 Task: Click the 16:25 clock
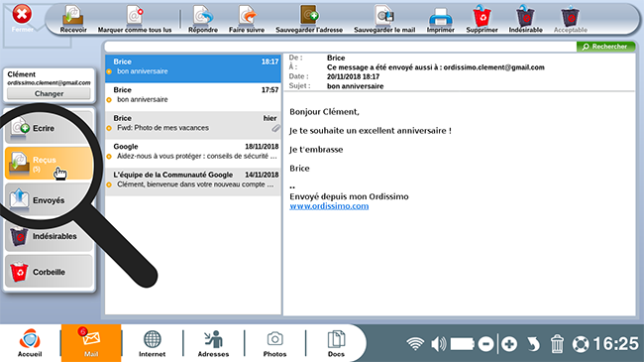615,344
